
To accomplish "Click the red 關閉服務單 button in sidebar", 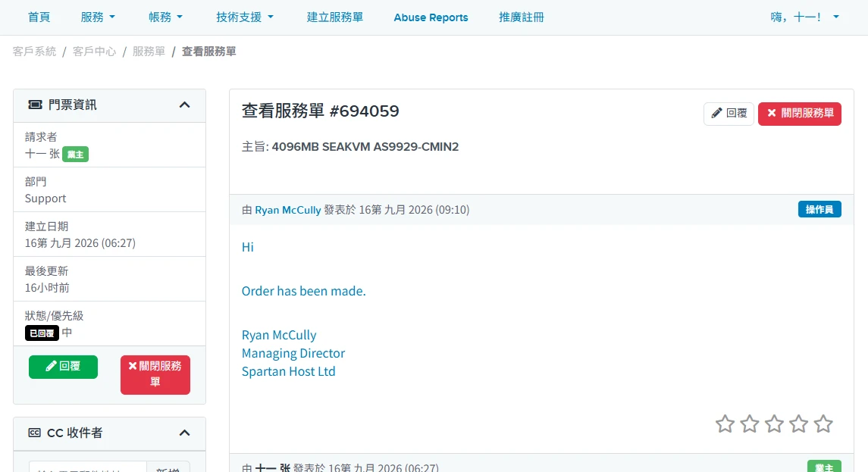I will (155, 374).
